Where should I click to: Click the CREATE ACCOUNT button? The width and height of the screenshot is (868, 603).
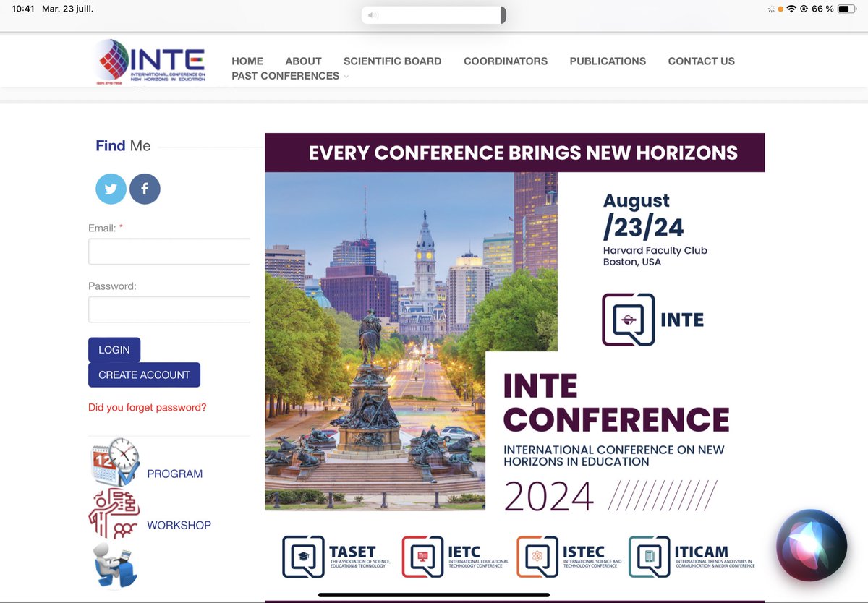[144, 375]
